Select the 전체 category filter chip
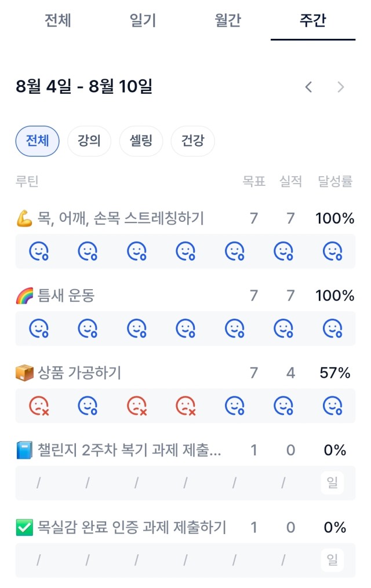371x588 pixels. tap(37, 141)
